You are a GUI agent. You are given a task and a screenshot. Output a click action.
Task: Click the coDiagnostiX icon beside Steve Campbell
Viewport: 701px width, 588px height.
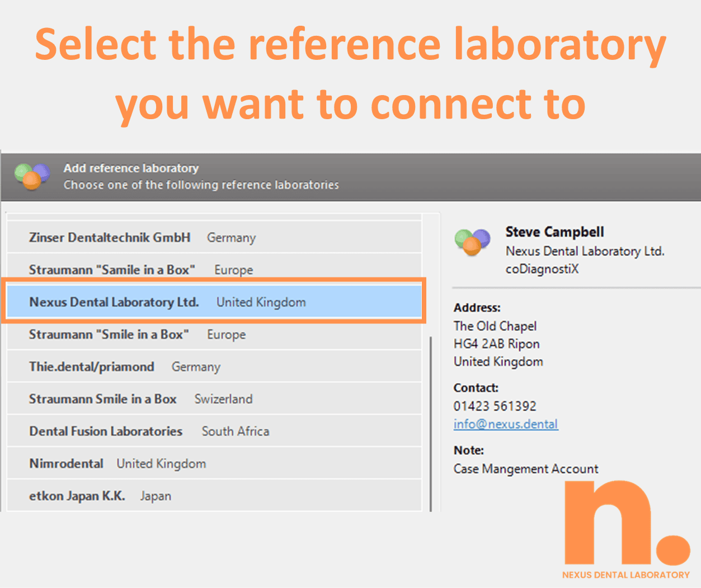pos(473,242)
